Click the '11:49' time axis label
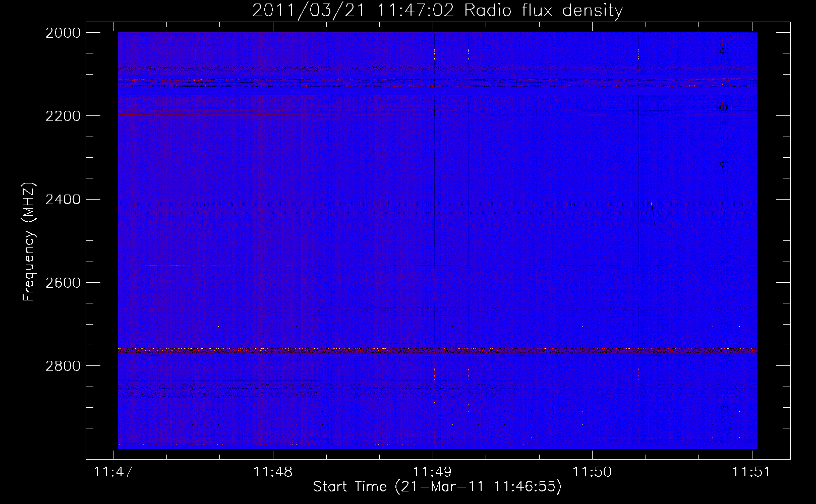816x504 pixels. pos(432,472)
